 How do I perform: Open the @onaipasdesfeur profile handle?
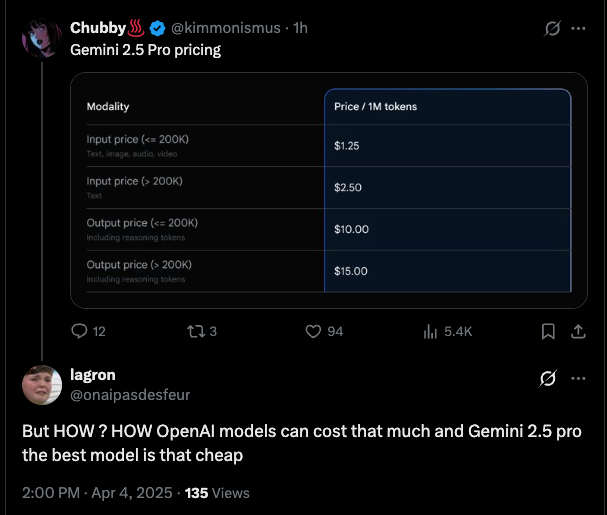(x=130, y=395)
